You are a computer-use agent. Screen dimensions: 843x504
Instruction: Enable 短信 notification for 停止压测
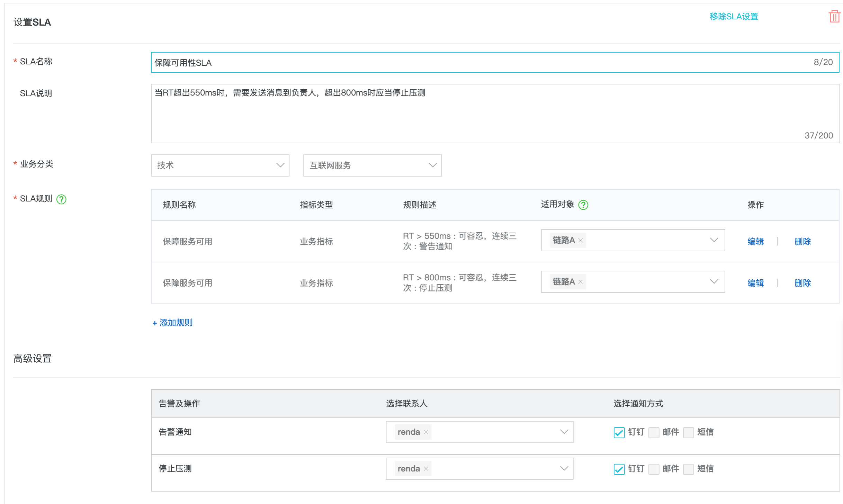[x=688, y=469]
